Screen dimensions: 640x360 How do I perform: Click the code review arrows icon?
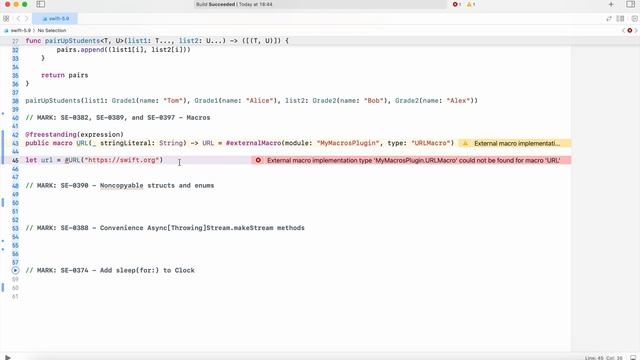[x=609, y=18]
